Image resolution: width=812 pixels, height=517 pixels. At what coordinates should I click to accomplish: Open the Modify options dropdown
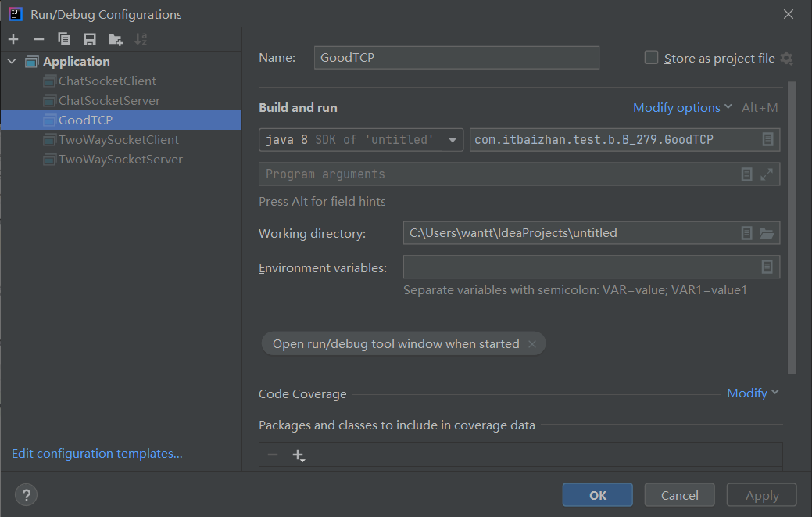pos(682,108)
